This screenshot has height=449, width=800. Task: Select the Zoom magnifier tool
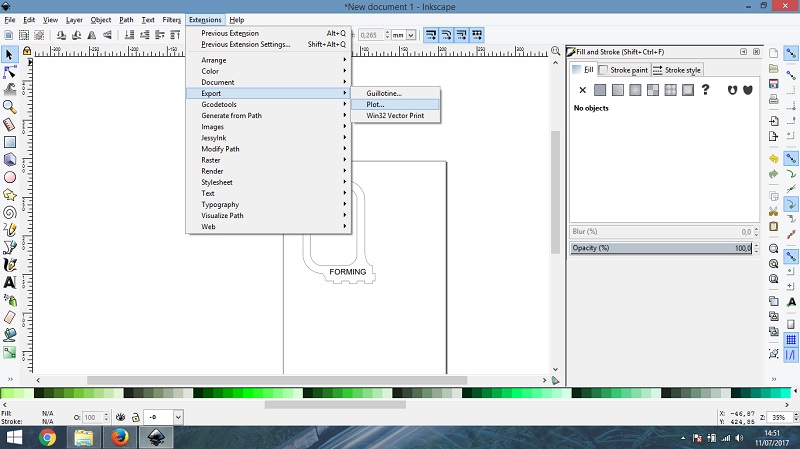point(9,107)
